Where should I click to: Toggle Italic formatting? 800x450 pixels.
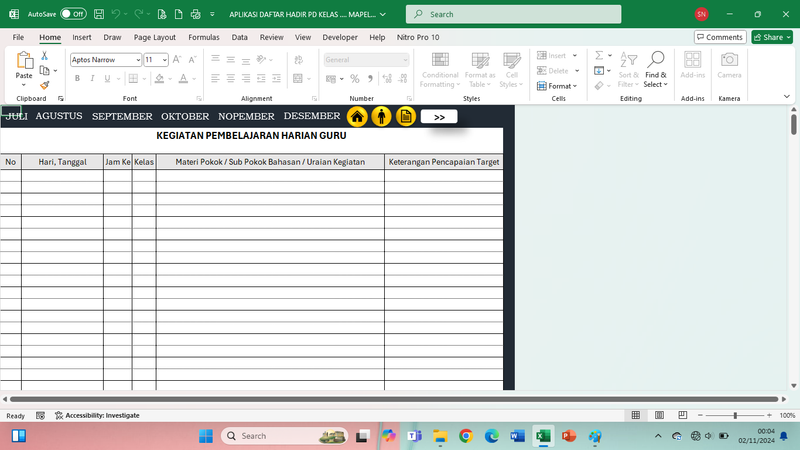(x=92, y=79)
